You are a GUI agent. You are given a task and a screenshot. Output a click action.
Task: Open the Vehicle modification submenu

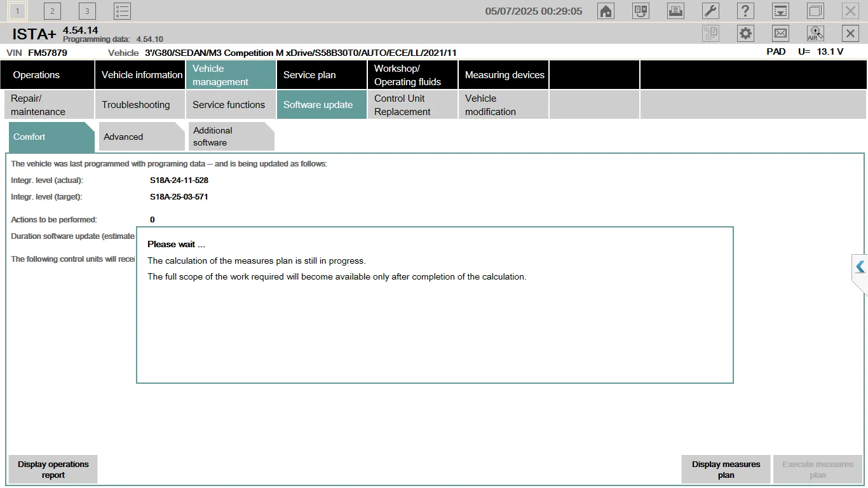click(x=504, y=105)
